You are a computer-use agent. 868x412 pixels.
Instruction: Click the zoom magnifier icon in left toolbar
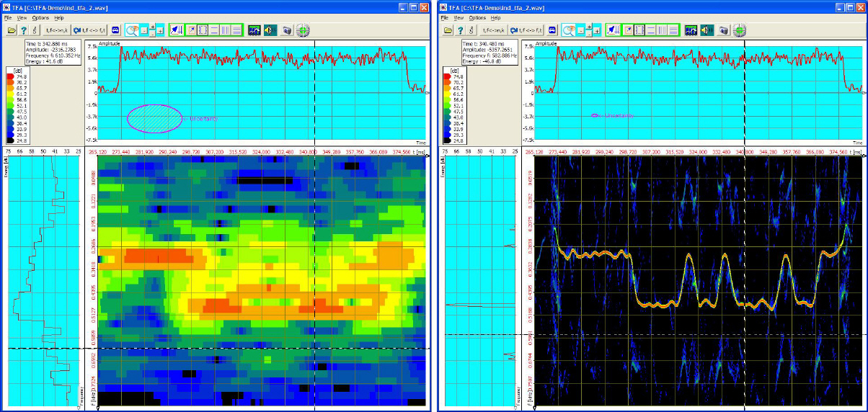132,30
